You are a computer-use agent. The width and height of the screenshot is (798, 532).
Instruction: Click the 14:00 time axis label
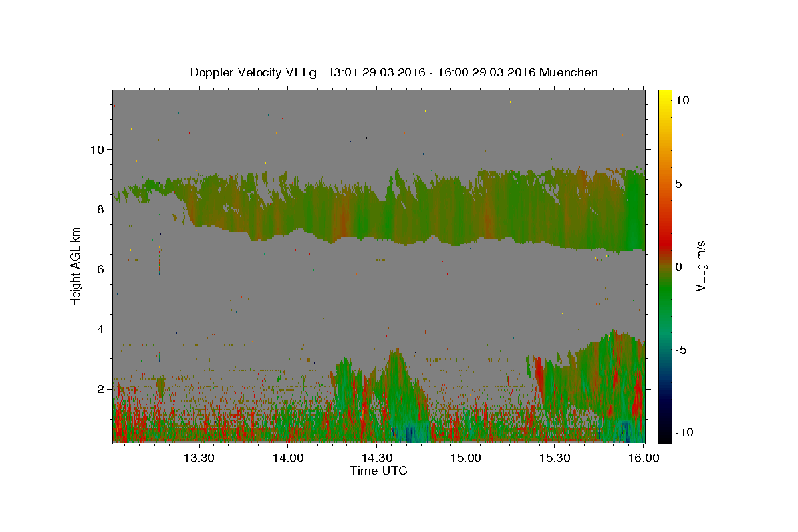pos(288,458)
